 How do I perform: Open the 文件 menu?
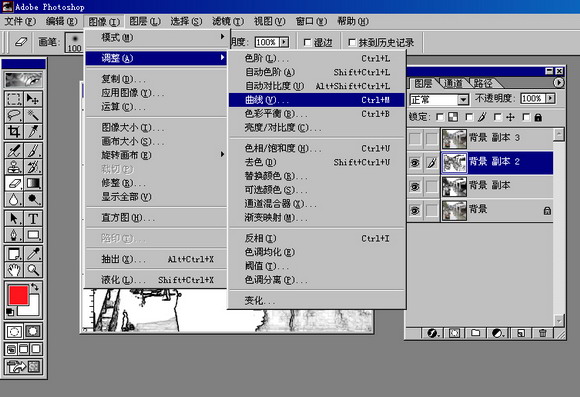pos(20,21)
